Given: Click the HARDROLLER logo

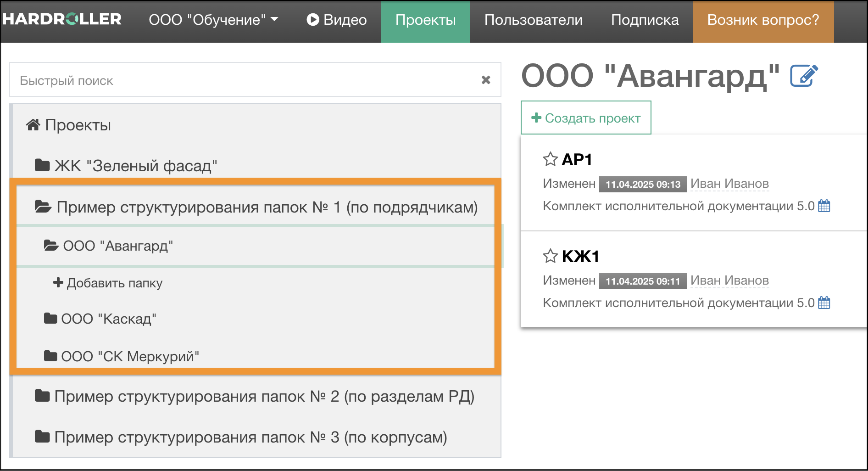Looking at the screenshot, I should pos(61,19).
